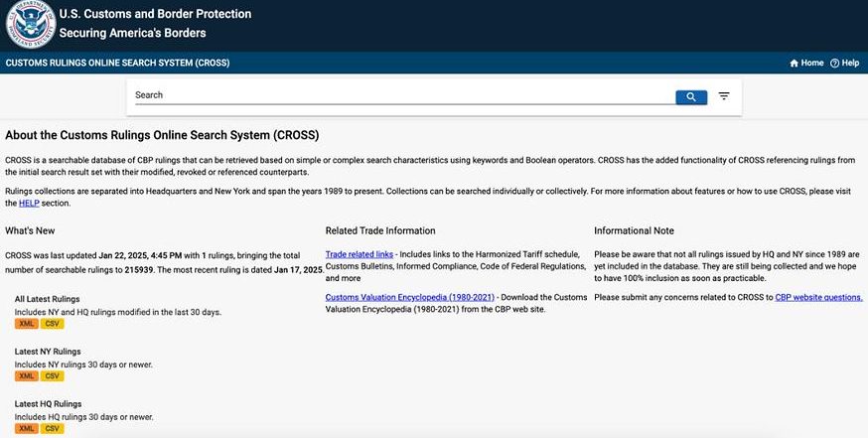868x438 pixels.
Task: Click the Department of Homeland Security seal
Action: (31, 25)
